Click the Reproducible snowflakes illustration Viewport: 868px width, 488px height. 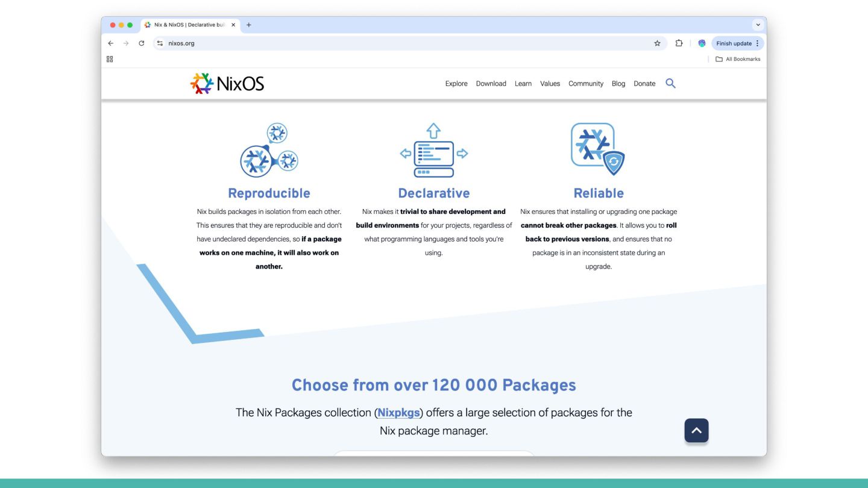(x=269, y=149)
